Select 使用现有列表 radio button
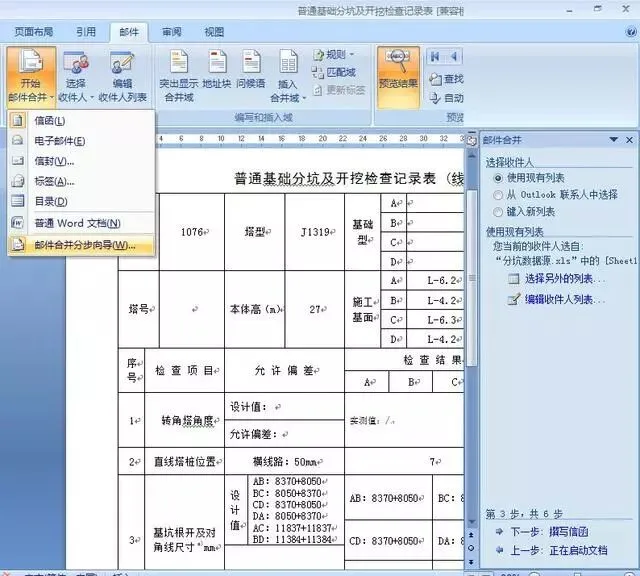 tap(498, 178)
